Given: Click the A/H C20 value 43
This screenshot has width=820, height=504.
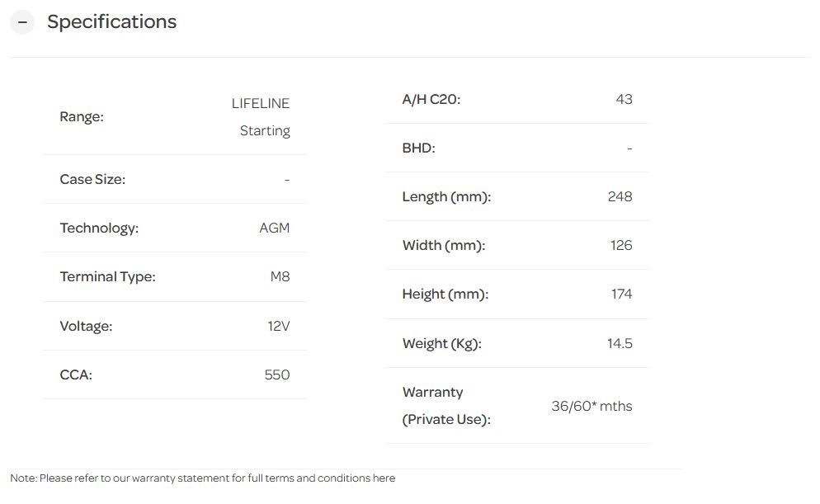Looking at the screenshot, I should (x=624, y=100).
